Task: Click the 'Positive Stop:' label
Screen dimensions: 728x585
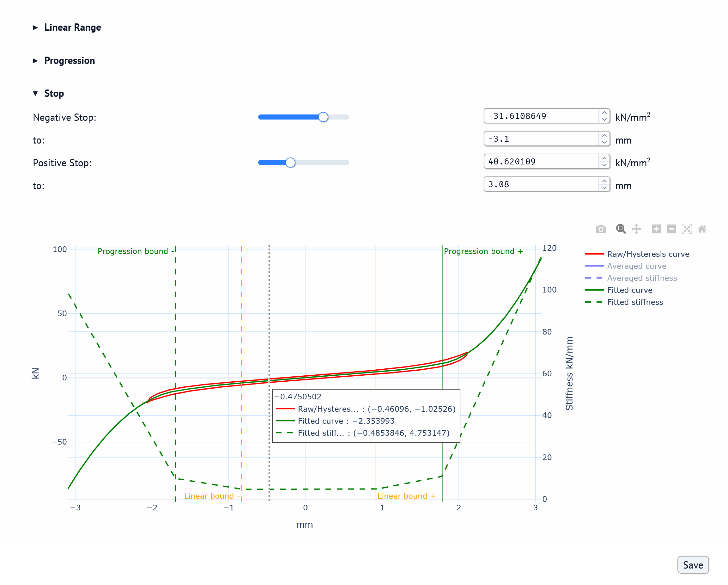Action: [62, 163]
